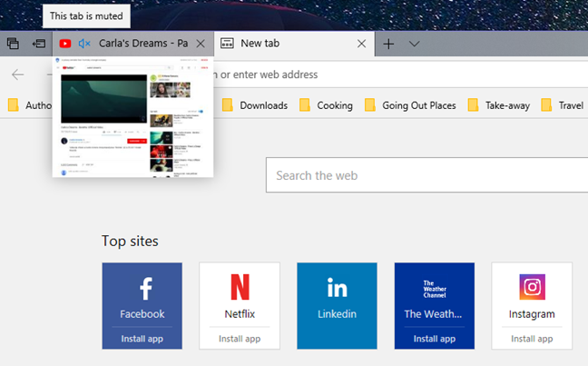This screenshot has height=366, width=588.
Task: Click the YouTube favicon on Carla's Dreams tab
Action: (x=64, y=44)
